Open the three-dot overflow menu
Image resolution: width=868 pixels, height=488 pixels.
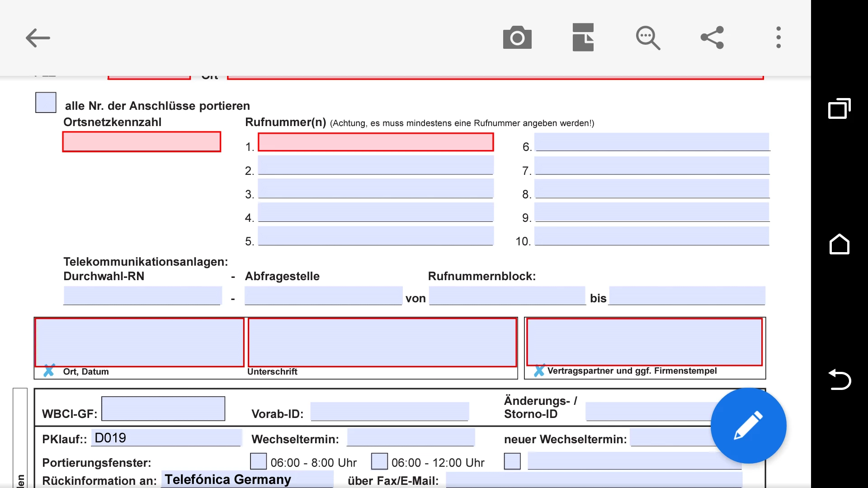click(778, 38)
